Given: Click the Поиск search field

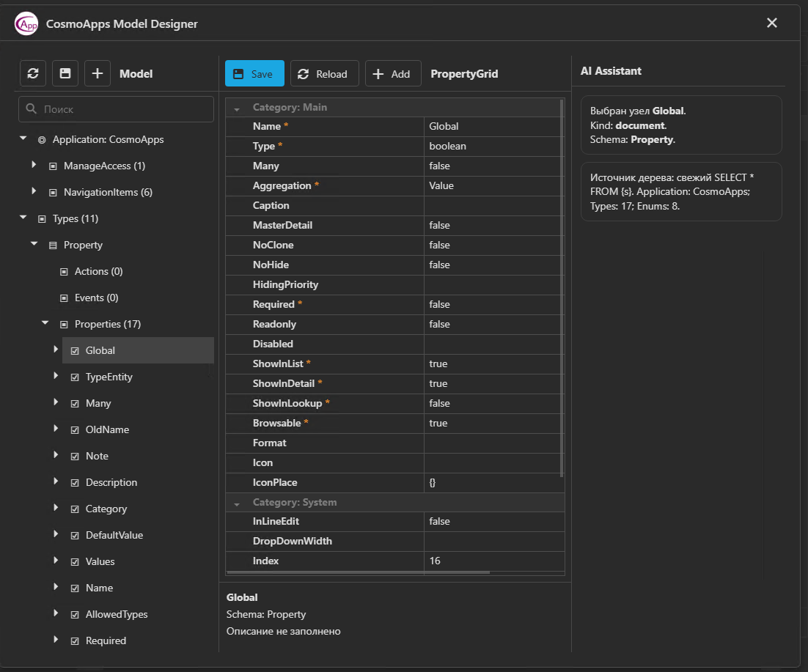Looking at the screenshot, I should pos(116,109).
